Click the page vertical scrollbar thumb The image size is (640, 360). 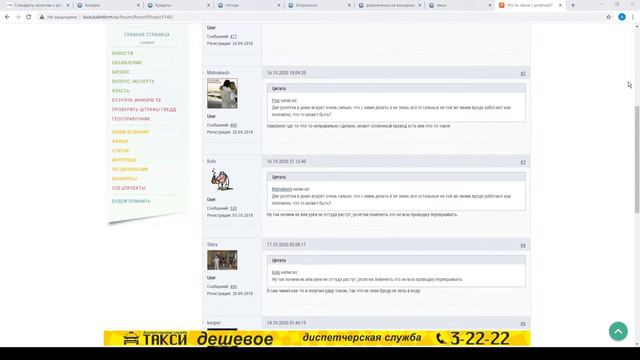pyautogui.click(x=637, y=159)
